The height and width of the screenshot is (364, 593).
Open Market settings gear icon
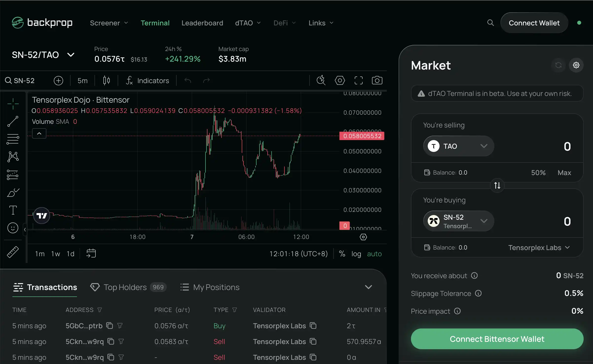coord(576,65)
